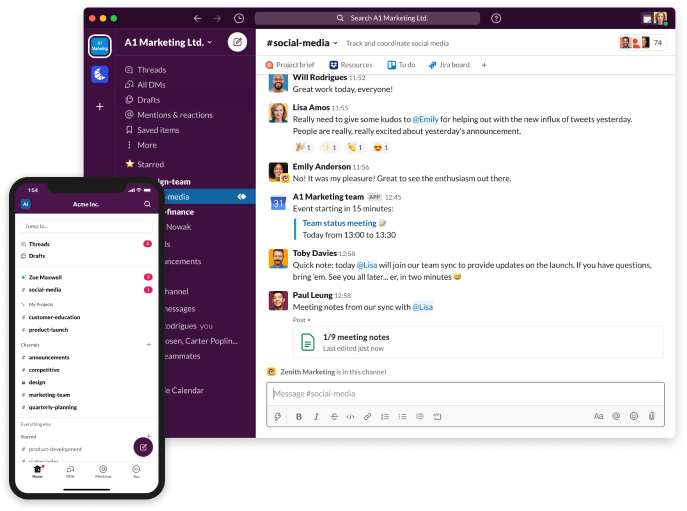Image resolution: width=687 pixels, height=511 pixels.
Task: Open Project brief tab
Action: (290, 65)
